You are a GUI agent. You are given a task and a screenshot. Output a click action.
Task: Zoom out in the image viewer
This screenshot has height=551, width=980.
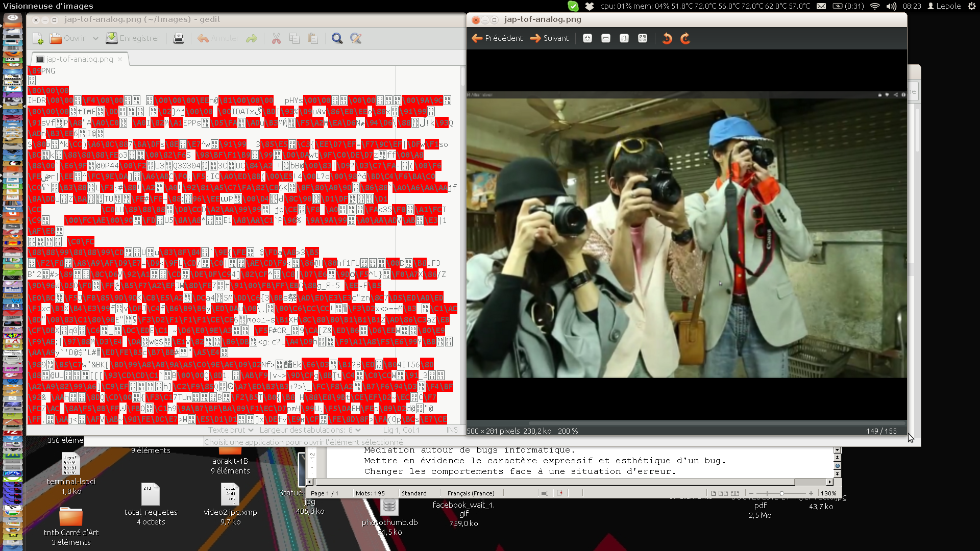606,38
